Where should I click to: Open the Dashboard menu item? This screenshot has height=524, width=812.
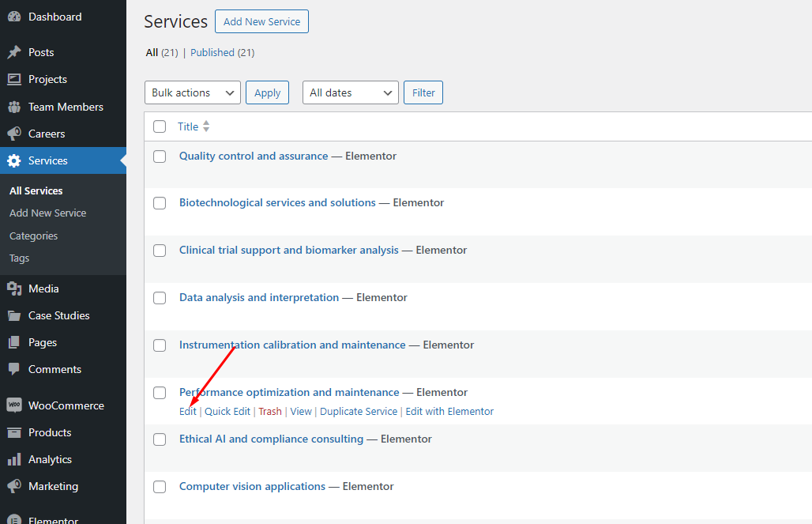pos(55,17)
